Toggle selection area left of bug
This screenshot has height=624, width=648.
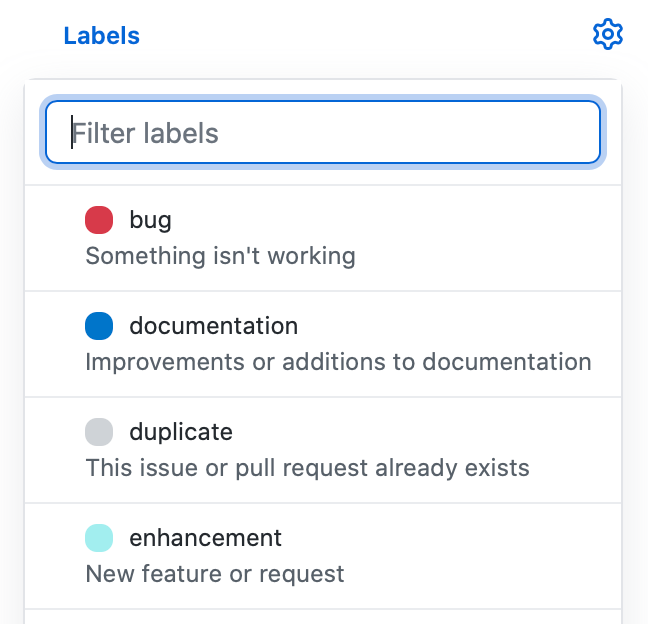click(x=55, y=238)
